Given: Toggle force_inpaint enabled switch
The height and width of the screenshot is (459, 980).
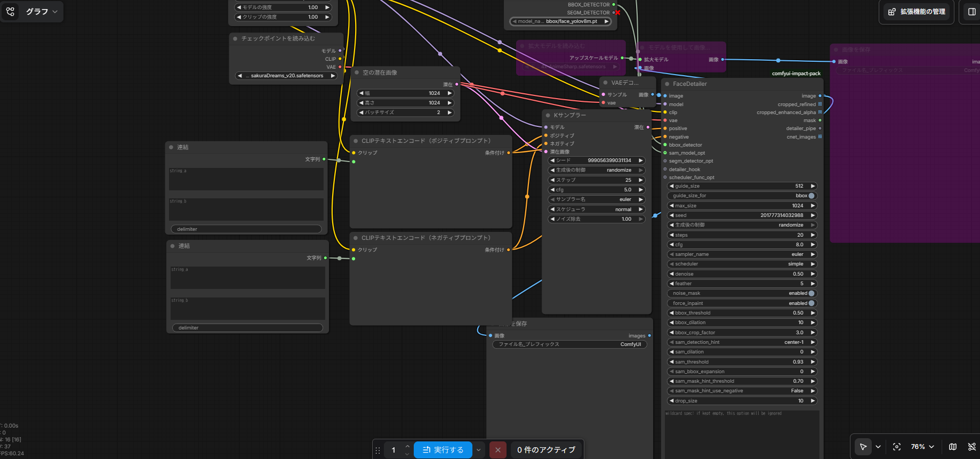Looking at the screenshot, I should pos(742,303).
